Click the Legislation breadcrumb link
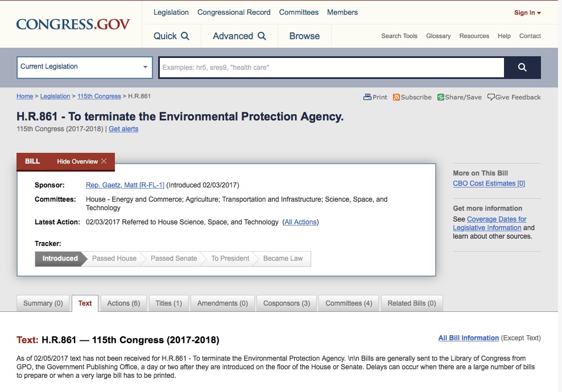 coord(55,96)
